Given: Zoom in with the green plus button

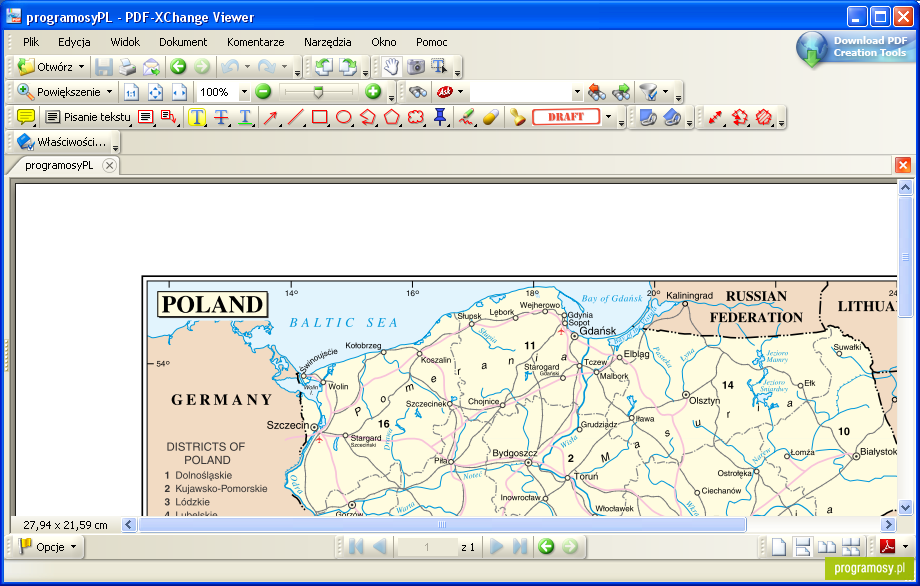Looking at the screenshot, I should pos(373,92).
